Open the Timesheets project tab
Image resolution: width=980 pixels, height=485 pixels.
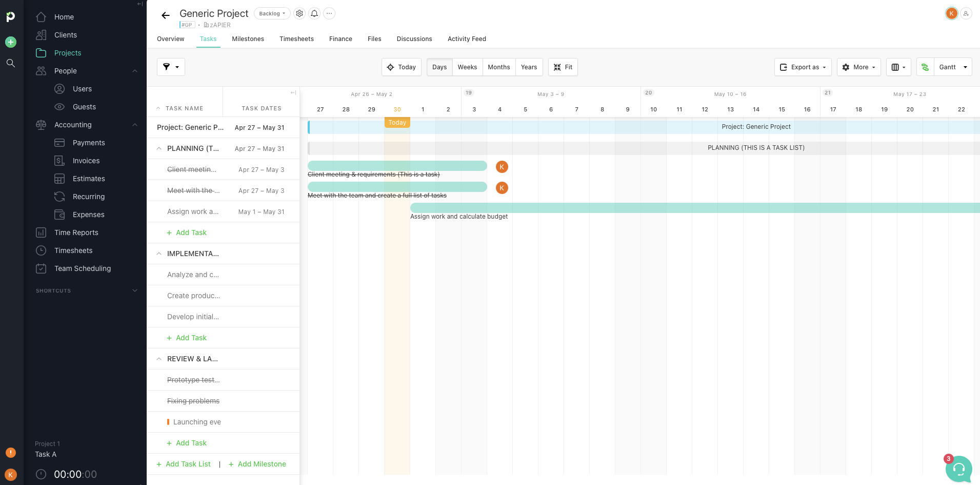296,39
